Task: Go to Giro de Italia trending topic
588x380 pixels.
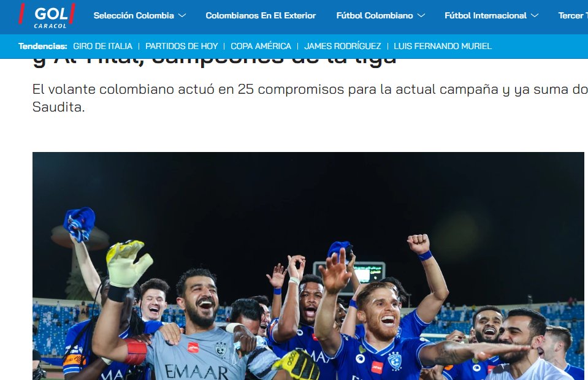Action: [x=103, y=46]
